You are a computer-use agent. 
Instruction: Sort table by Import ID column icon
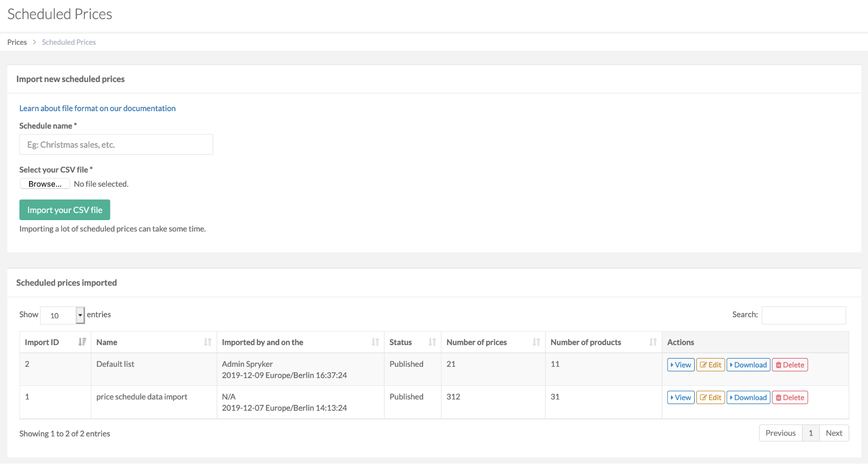click(82, 342)
